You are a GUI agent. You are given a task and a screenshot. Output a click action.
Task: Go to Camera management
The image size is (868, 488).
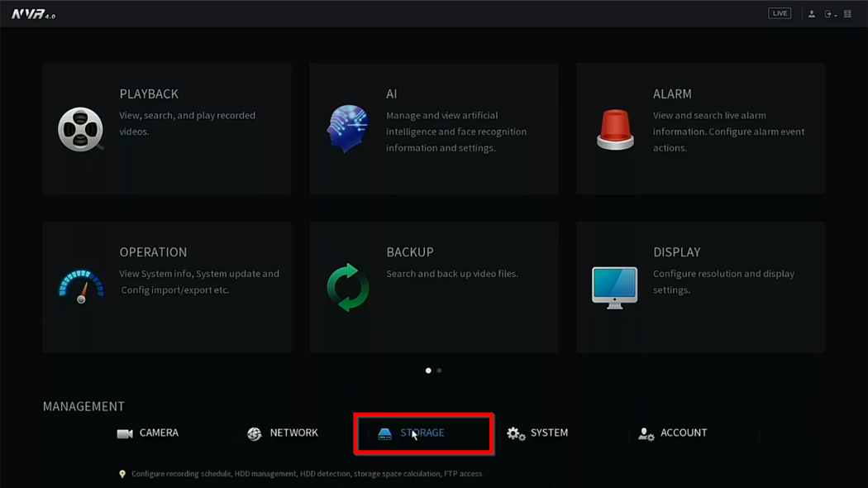tap(148, 433)
